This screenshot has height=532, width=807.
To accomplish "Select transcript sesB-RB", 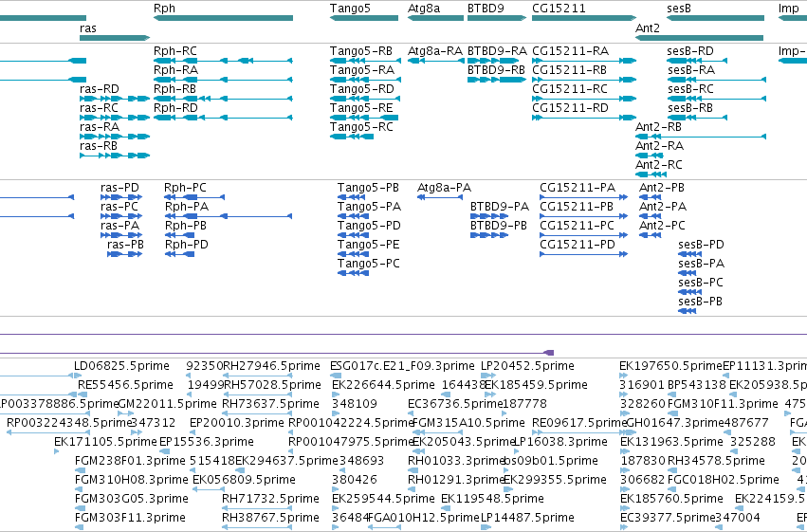I will 697,118.
